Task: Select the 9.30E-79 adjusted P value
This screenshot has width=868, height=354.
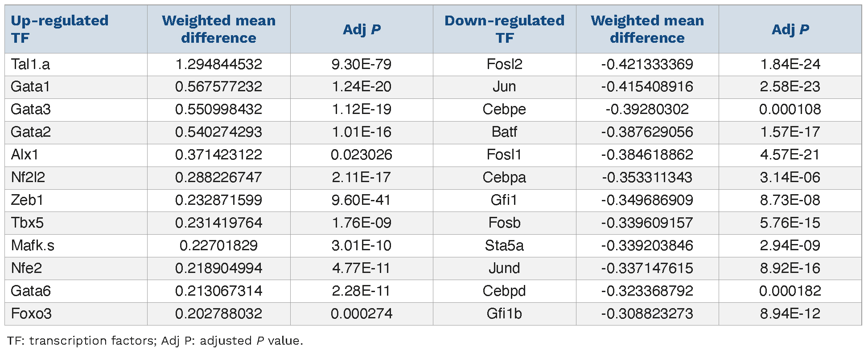Action: 361,65
